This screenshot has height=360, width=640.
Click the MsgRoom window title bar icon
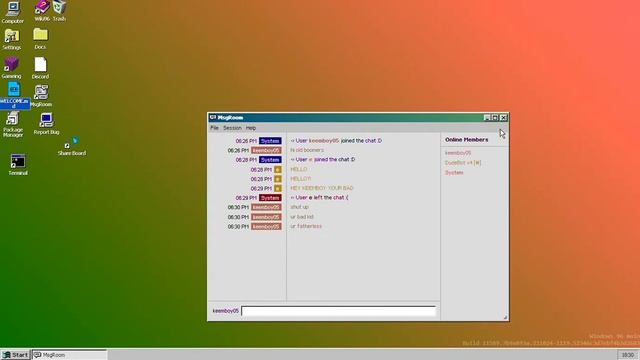[x=213, y=118]
